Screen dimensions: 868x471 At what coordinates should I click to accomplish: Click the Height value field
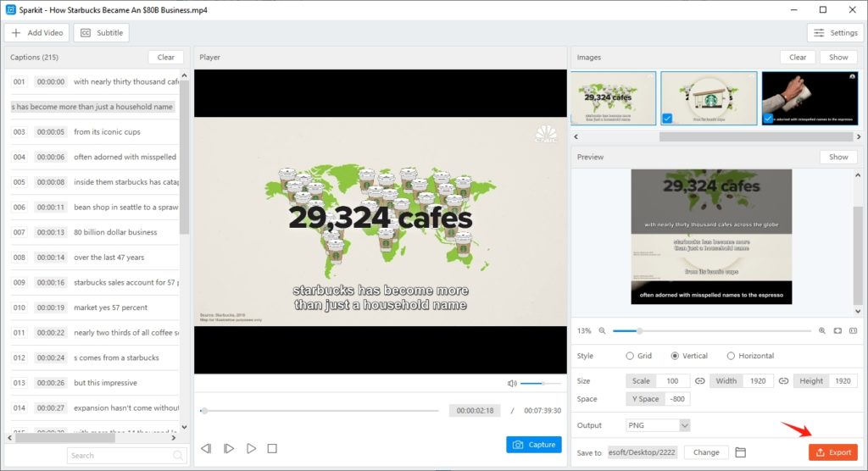click(x=843, y=381)
